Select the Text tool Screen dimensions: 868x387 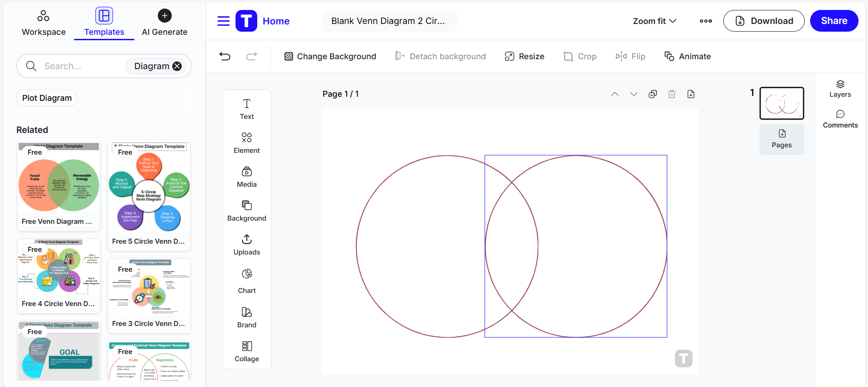pos(247,109)
